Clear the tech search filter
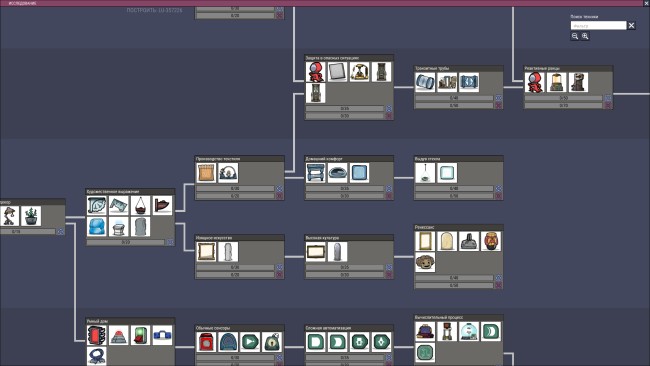The image size is (650, 366). (631, 26)
